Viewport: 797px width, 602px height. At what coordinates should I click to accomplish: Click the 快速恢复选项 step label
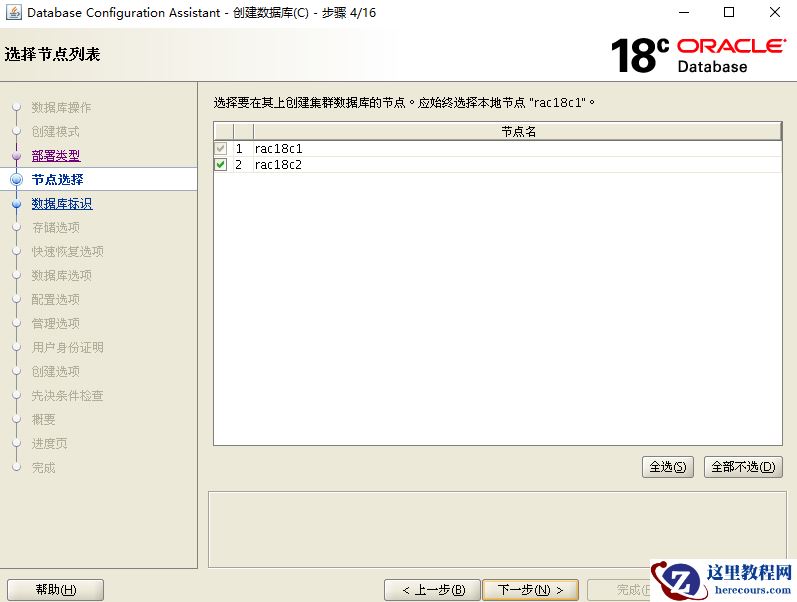click(68, 251)
